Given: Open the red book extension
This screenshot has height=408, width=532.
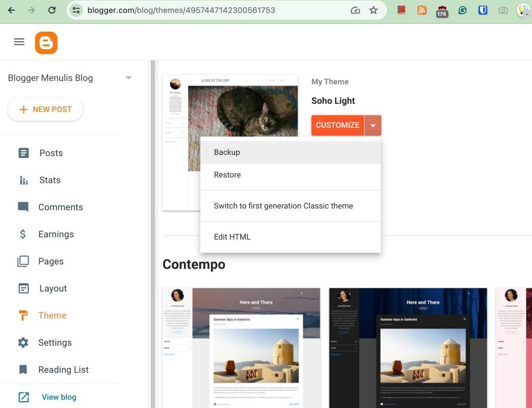Looking at the screenshot, I should [x=402, y=10].
